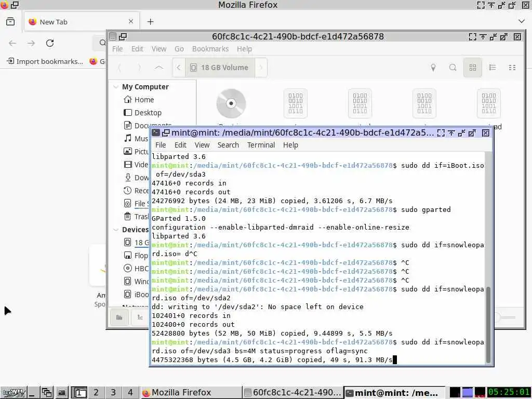
Task: Open the first binary file icon
Action: click(x=296, y=103)
